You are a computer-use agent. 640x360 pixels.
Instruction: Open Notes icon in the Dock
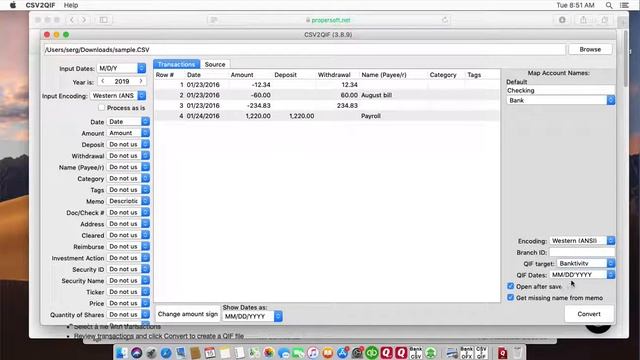pos(224,353)
